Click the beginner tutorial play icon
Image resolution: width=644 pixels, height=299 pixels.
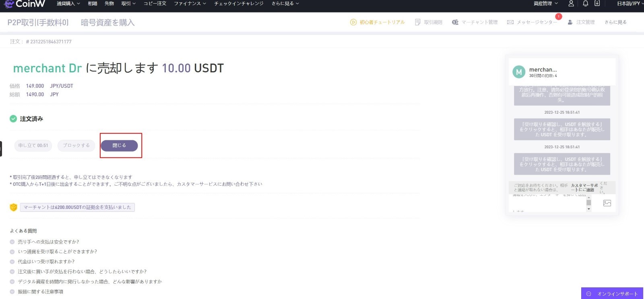coord(353,22)
